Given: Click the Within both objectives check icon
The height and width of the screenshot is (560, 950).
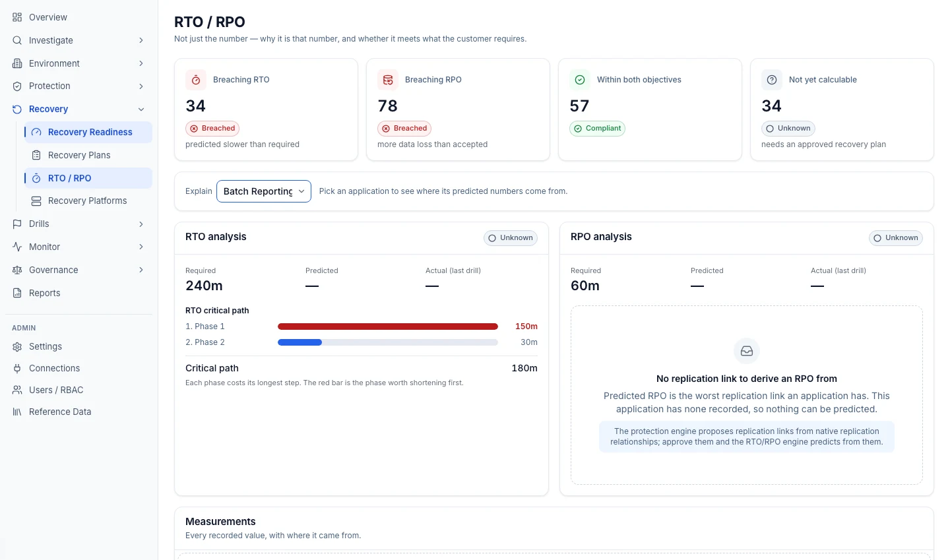Looking at the screenshot, I should coord(580,80).
